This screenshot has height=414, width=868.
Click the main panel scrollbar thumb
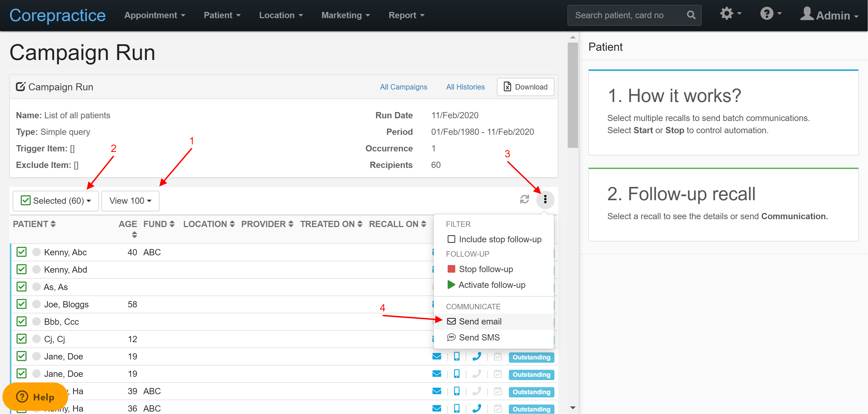[x=573, y=95]
